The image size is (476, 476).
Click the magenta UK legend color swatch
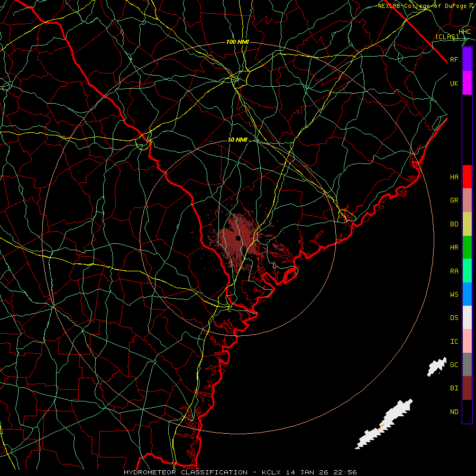tap(467, 83)
